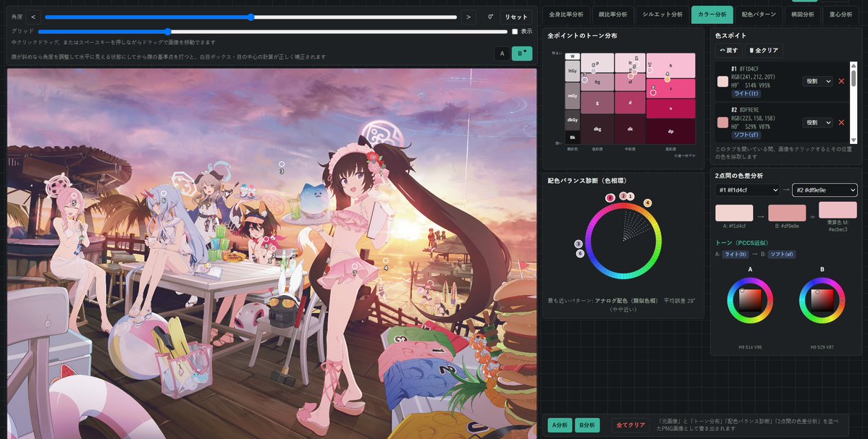Open the second color selector #2 #df9e9e
Image resolution: width=868 pixels, height=439 pixels.
point(825,189)
